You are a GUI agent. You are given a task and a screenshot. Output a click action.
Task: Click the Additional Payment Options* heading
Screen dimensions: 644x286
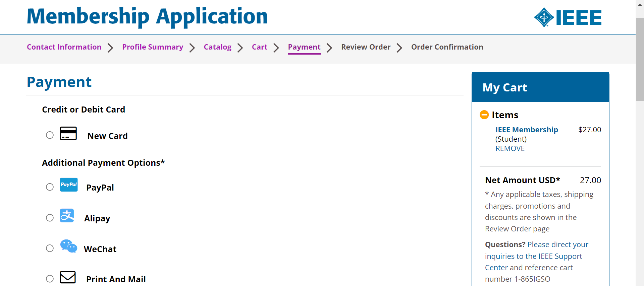[x=103, y=163]
